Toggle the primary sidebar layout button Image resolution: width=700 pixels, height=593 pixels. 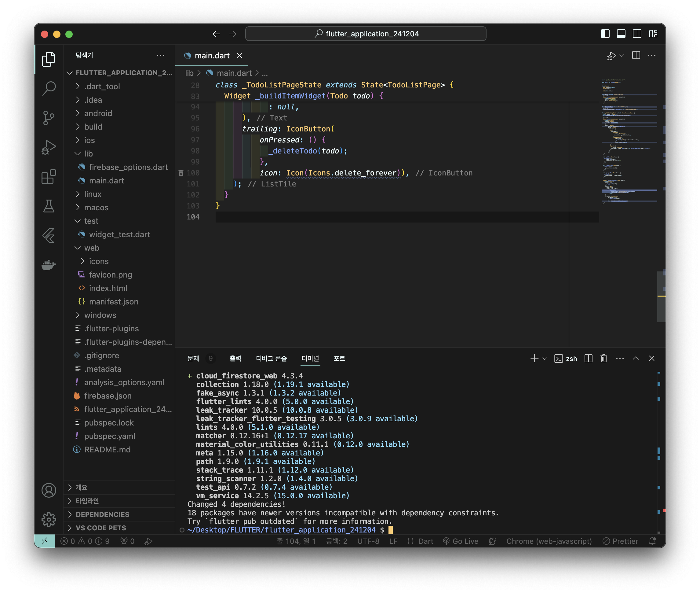[x=605, y=34]
